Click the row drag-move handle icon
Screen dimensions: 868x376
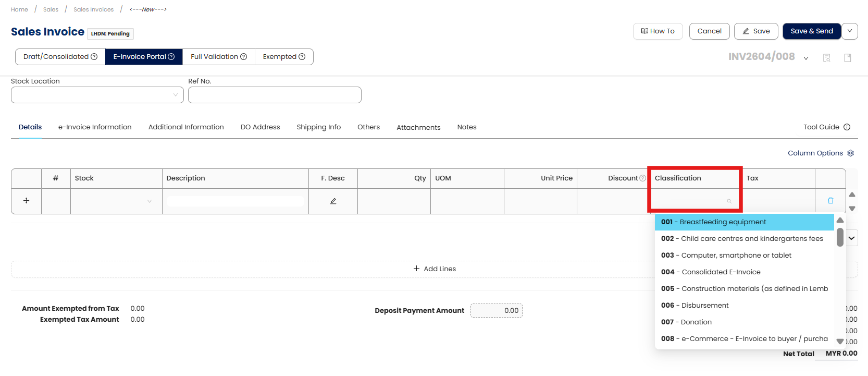click(26, 201)
